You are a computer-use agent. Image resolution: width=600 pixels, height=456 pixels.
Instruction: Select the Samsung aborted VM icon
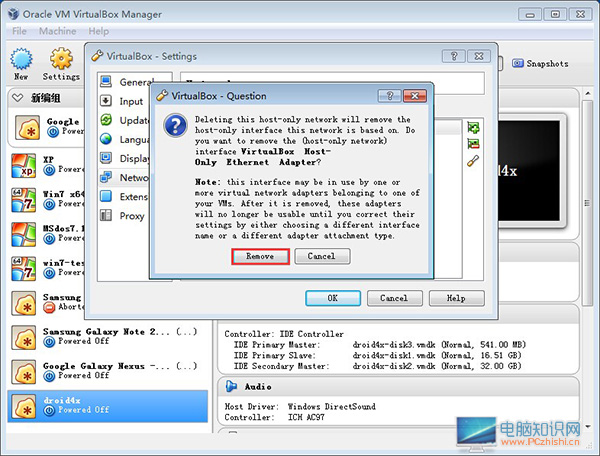click(23, 303)
